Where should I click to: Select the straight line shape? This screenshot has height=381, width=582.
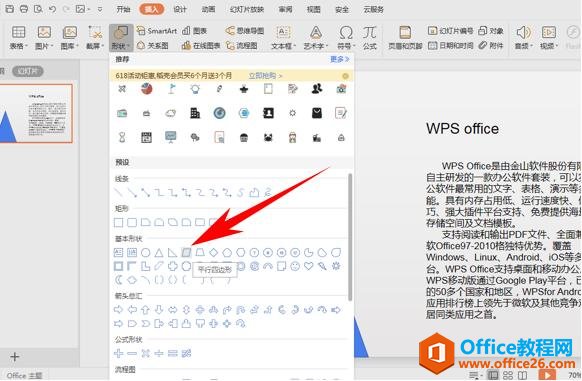[118, 192]
